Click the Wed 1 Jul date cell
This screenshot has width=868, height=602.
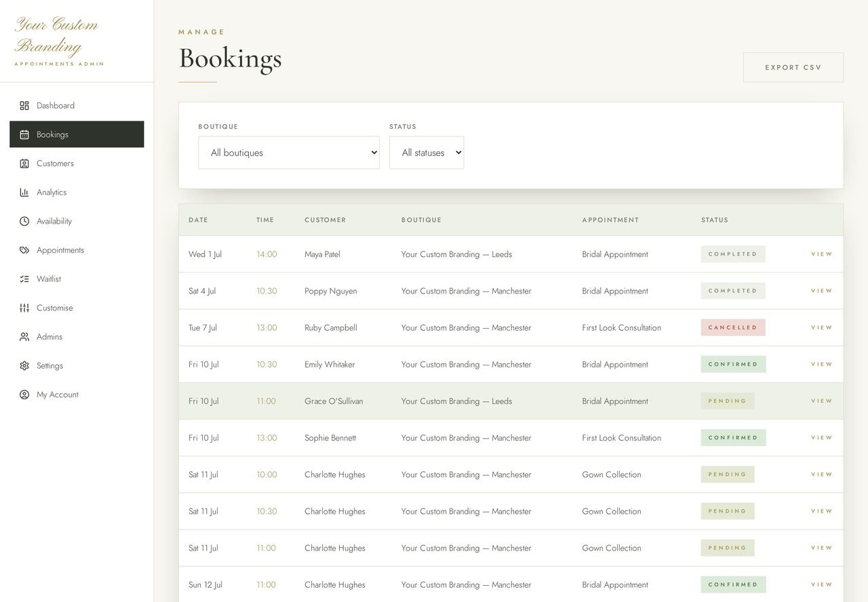click(205, 254)
